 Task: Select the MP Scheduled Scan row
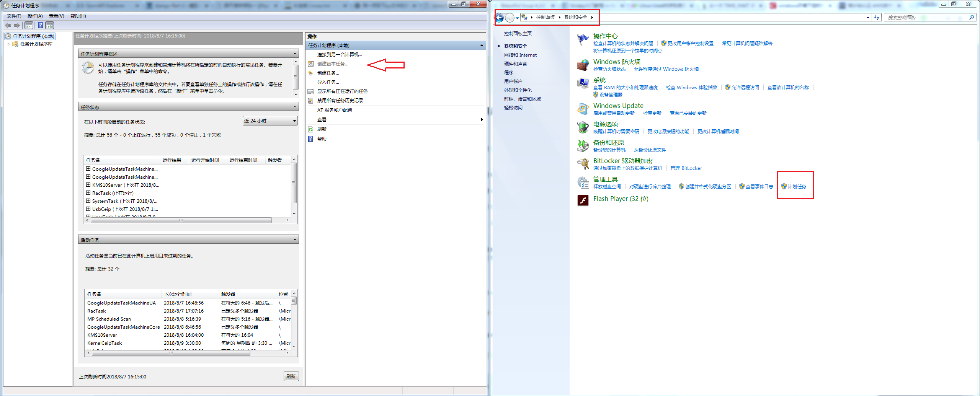(188, 319)
